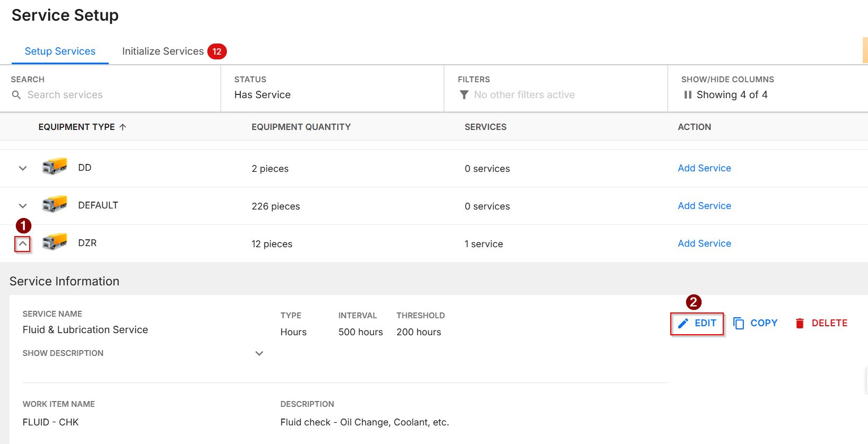Image resolution: width=868 pixels, height=444 pixels.
Task: Delete the Fluid & Lubrication Service
Action: [x=821, y=324]
